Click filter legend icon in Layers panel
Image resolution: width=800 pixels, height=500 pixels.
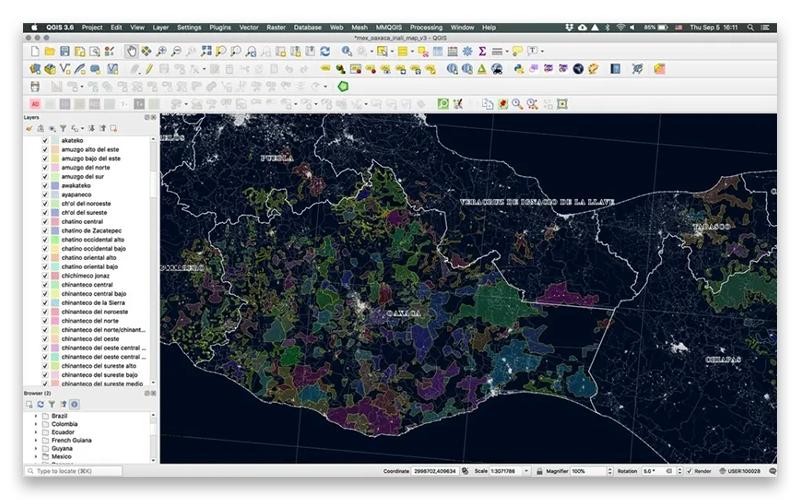[x=63, y=129]
